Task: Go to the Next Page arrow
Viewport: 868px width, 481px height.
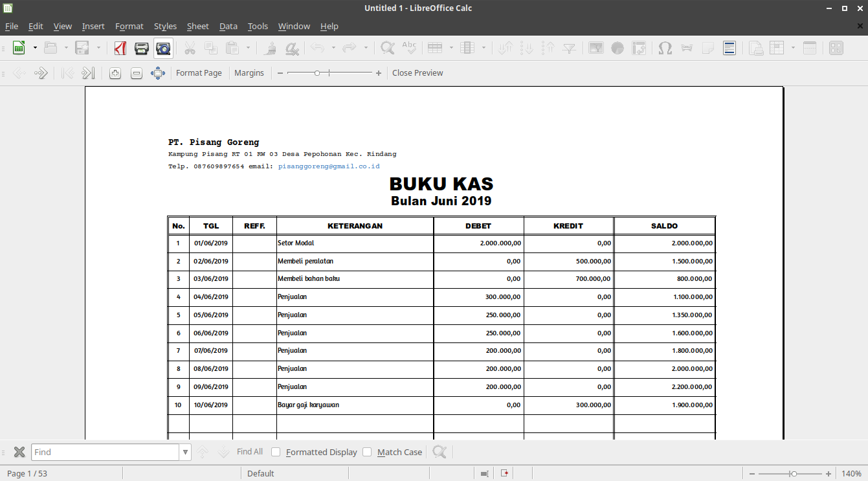Action: [x=41, y=73]
